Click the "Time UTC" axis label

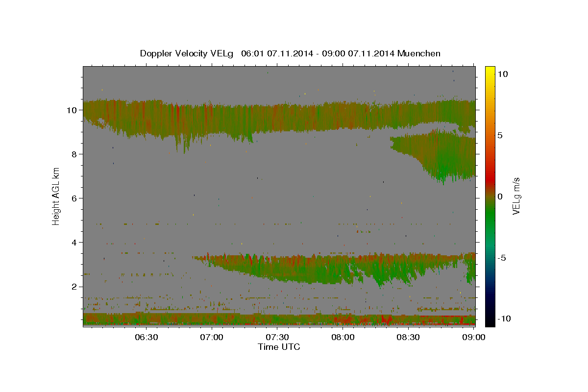click(279, 347)
